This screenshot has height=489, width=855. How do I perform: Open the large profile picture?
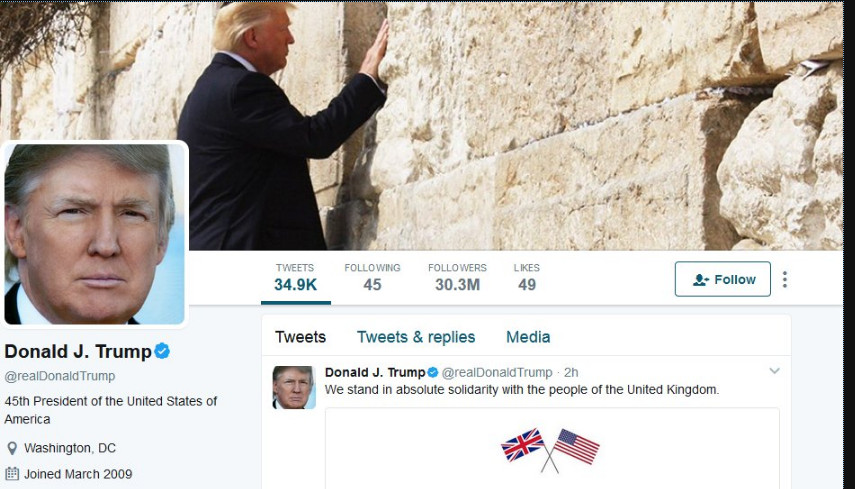(94, 234)
